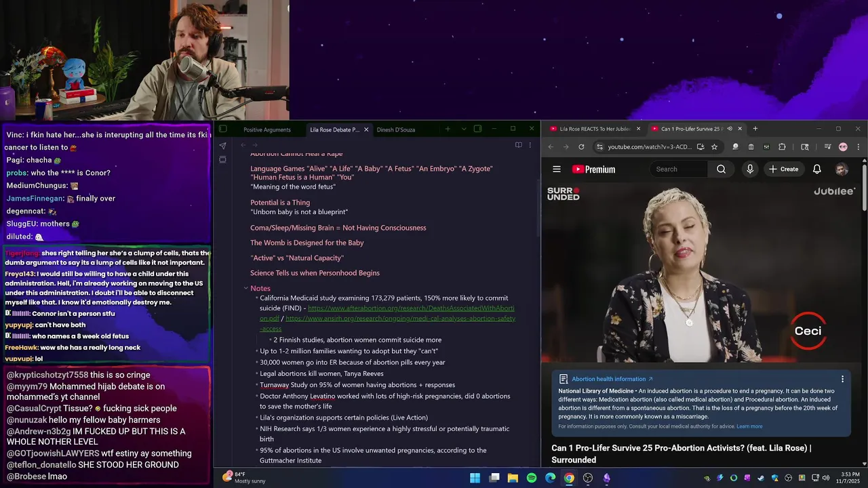Image resolution: width=868 pixels, height=488 pixels.
Task: Reload the YouTube page
Action: pos(581,146)
